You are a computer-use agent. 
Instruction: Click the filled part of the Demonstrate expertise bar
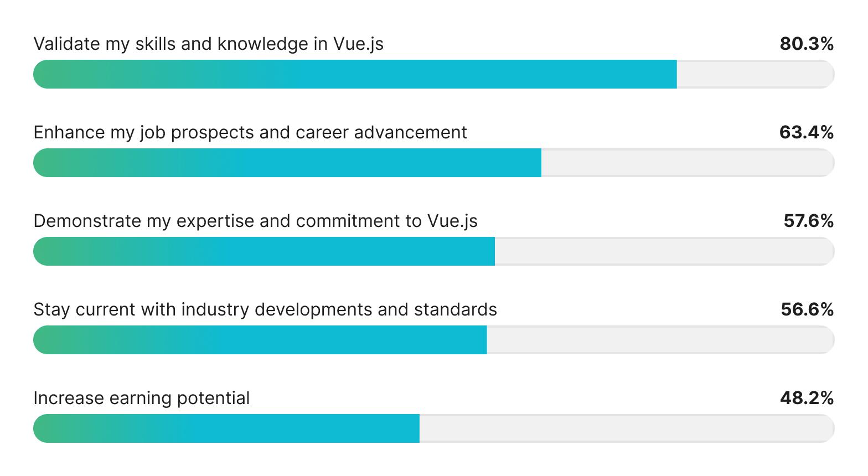[264, 251]
